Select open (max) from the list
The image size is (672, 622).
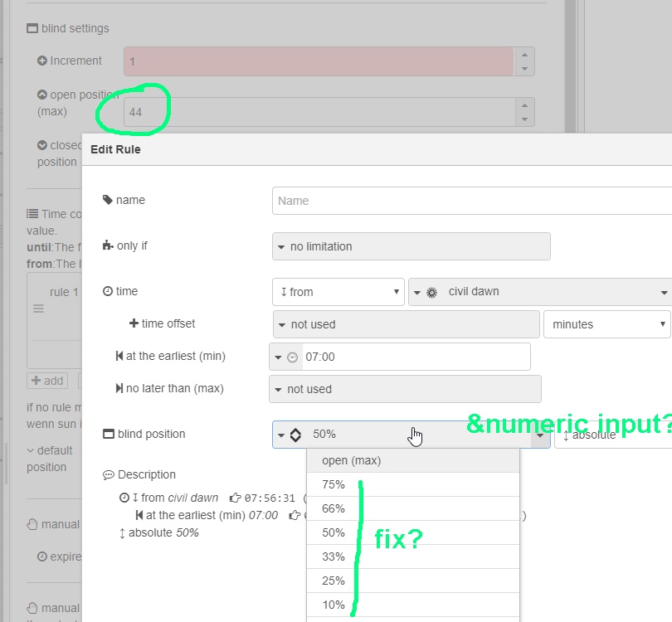click(x=413, y=460)
